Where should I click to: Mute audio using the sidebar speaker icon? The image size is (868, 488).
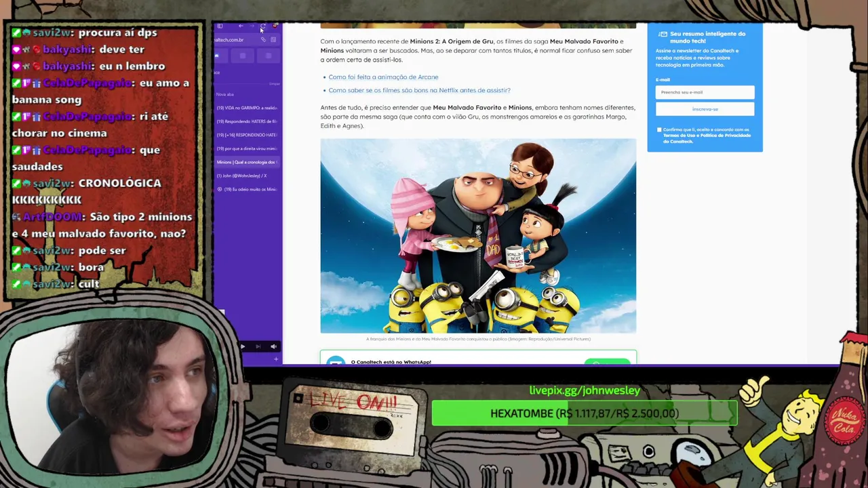coord(273,346)
